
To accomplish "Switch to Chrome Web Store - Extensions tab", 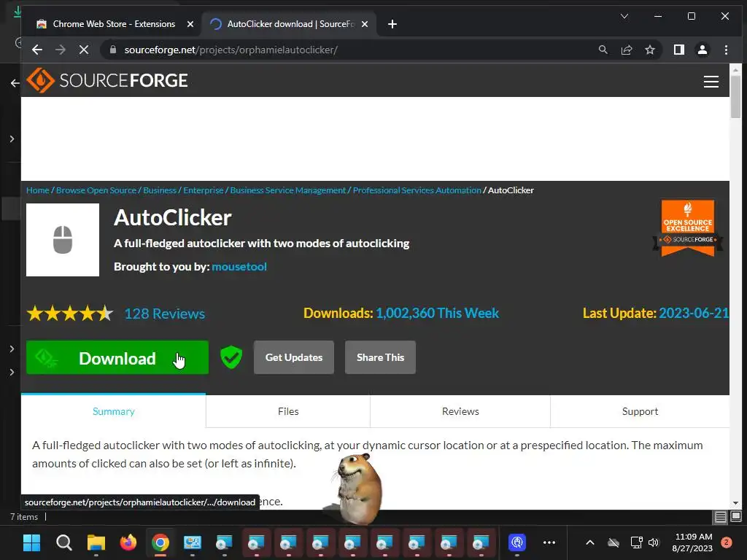I will coord(114,24).
